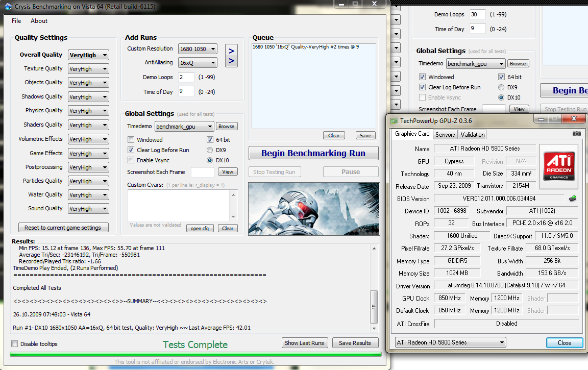Click the BIOS save chip icon in GPU-Z
588x370 pixels.
573,199
